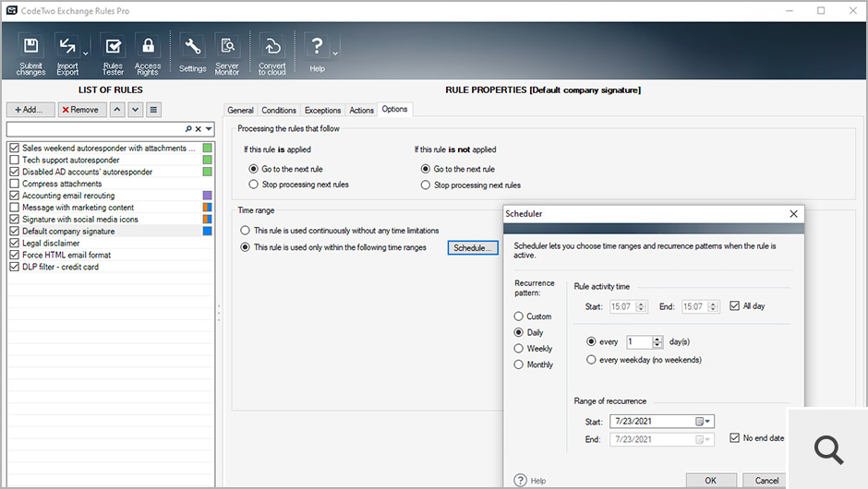Click the Submit changes toolbar icon
Viewport: 868px width, 489px height.
(31, 54)
